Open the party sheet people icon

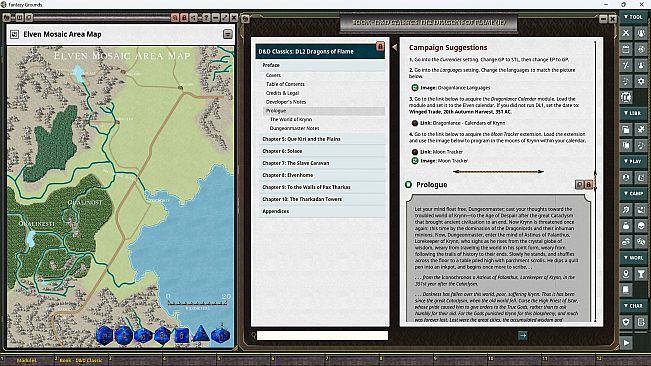641,33
